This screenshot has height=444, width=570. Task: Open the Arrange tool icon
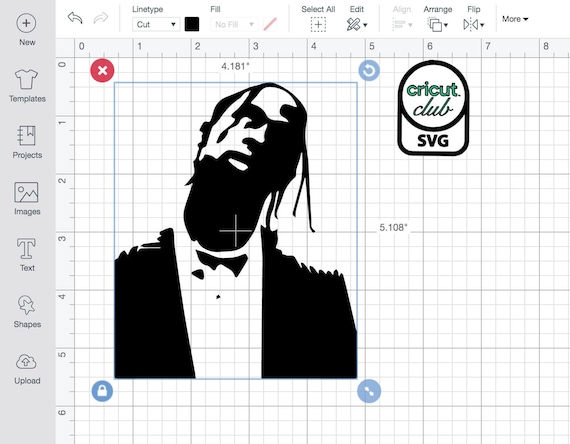pos(435,25)
